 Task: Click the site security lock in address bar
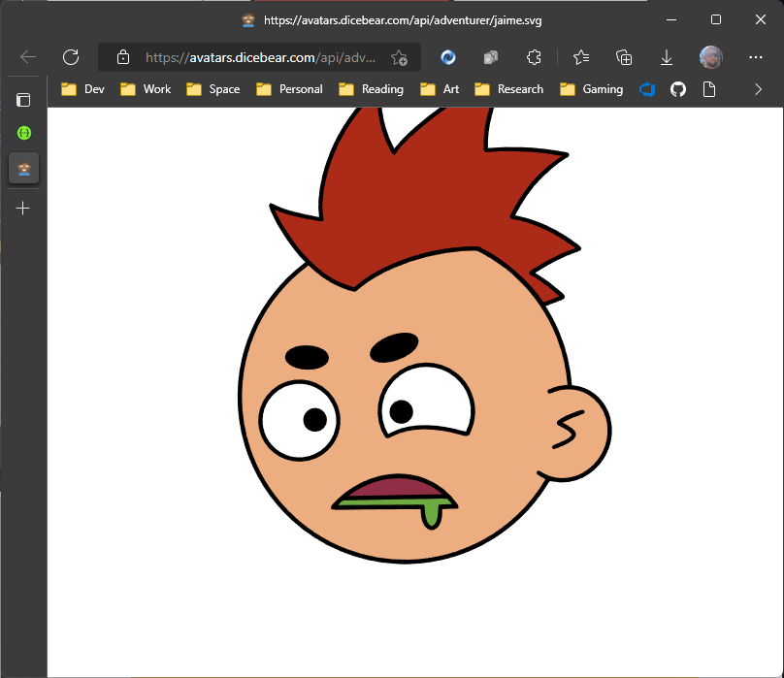tap(122, 57)
